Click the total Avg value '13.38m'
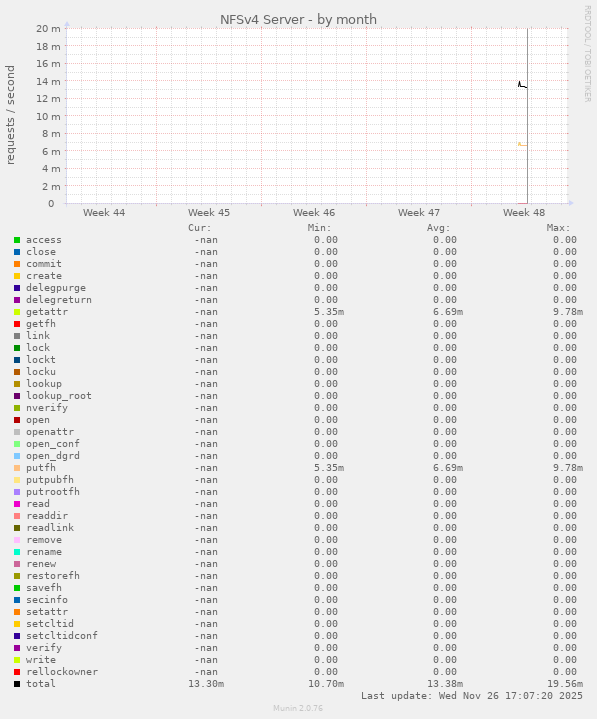Viewport: 597px width, 719px height. pos(445,684)
